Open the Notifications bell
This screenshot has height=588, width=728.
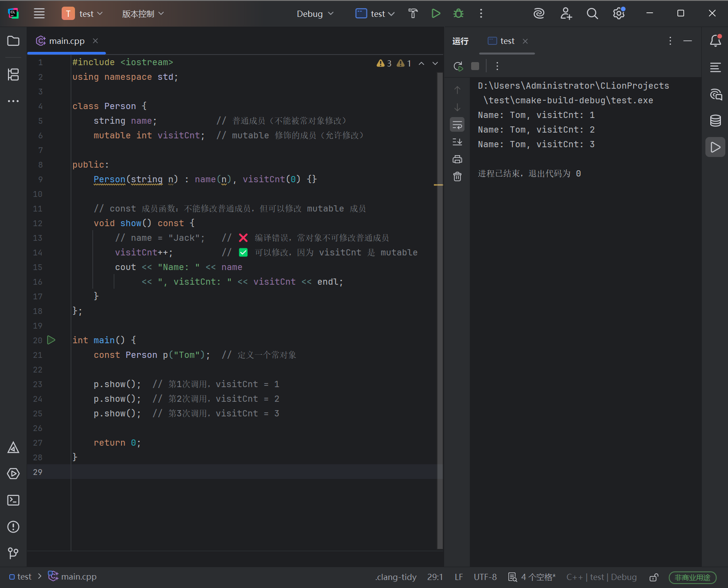pos(715,41)
